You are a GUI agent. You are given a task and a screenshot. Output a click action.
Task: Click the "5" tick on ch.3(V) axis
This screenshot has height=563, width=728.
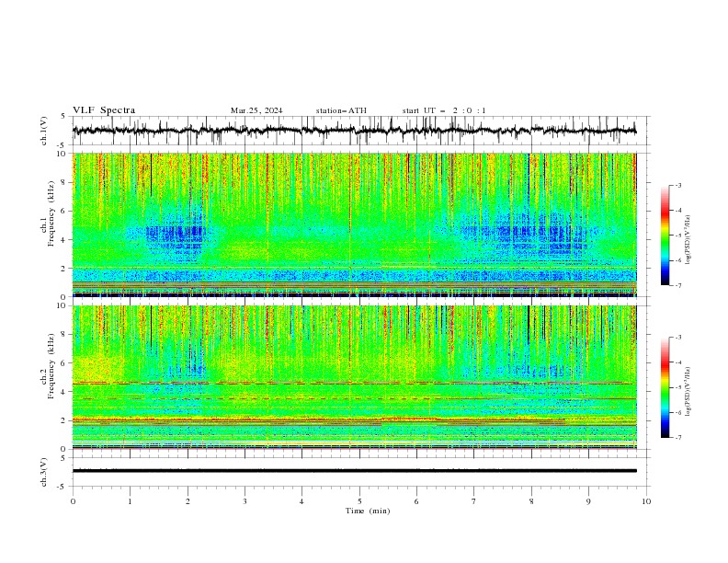point(63,457)
